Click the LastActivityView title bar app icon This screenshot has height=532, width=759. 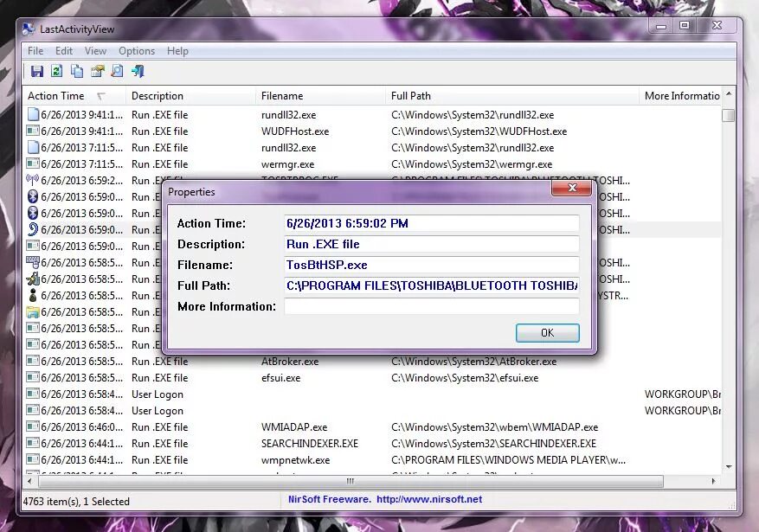coord(29,29)
